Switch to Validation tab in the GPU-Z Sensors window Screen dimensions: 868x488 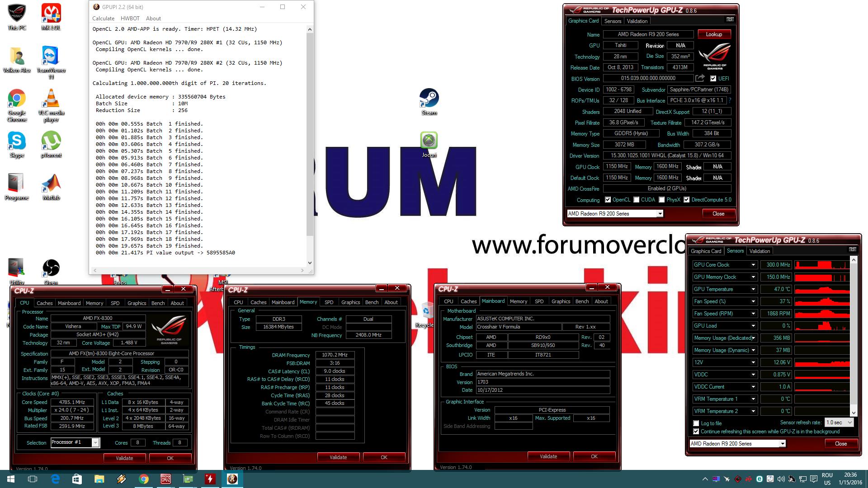click(759, 251)
